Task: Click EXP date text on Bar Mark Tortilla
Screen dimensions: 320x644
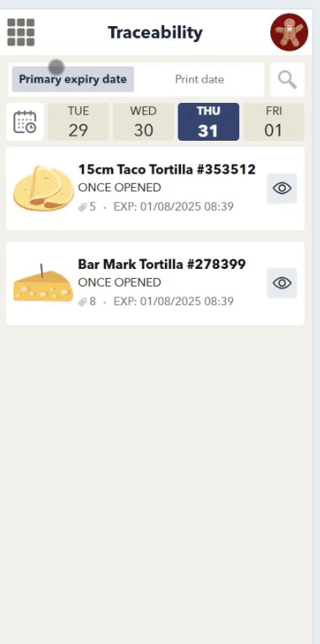Action: click(x=173, y=302)
